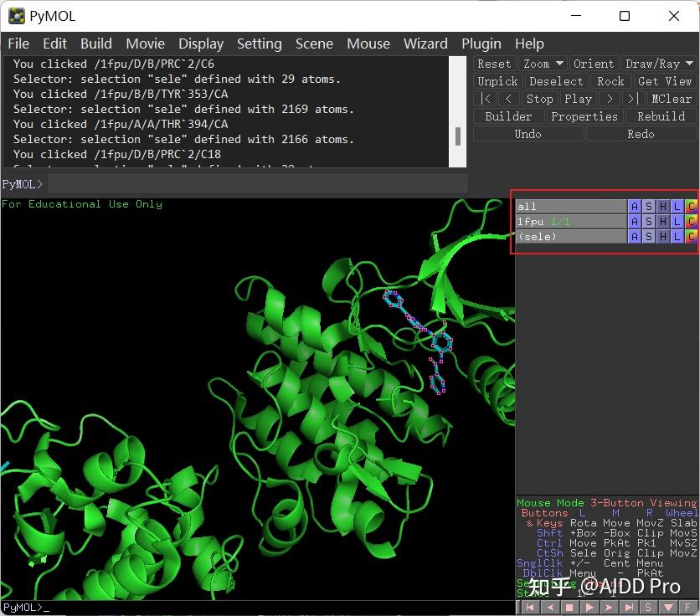Jump to last frame using bottom-bar icon
The width and height of the screenshot is (700, 616).
(x=629, y=608)
